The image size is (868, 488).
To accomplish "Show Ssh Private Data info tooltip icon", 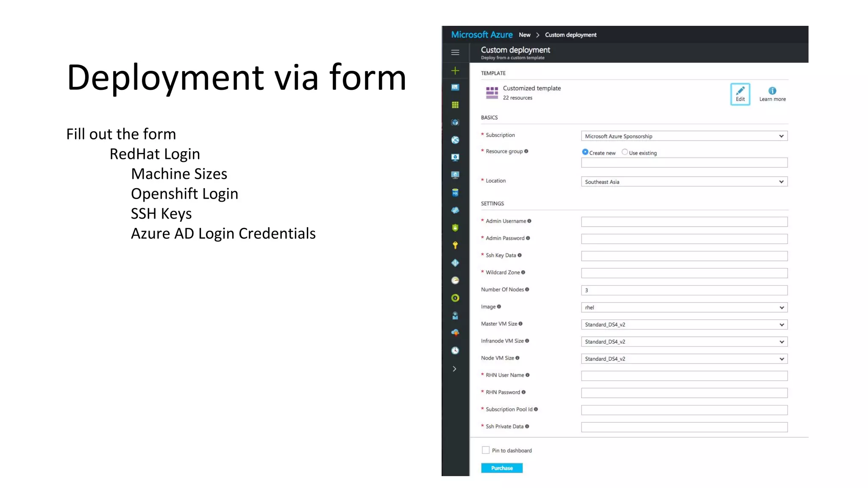I will click(x=527, y=427).
